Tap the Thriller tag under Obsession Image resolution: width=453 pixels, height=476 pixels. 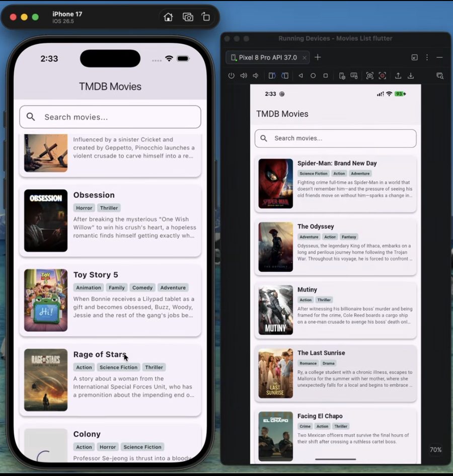(109, 208)
